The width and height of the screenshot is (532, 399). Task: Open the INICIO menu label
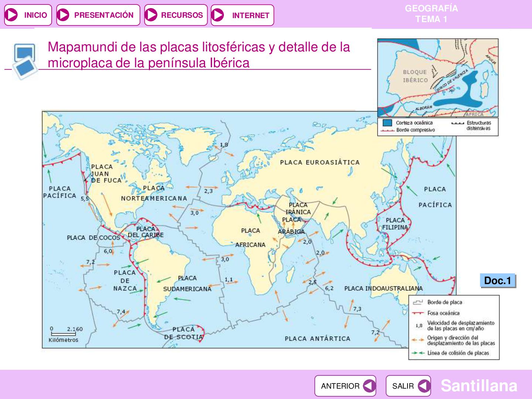tap(35, 15)
